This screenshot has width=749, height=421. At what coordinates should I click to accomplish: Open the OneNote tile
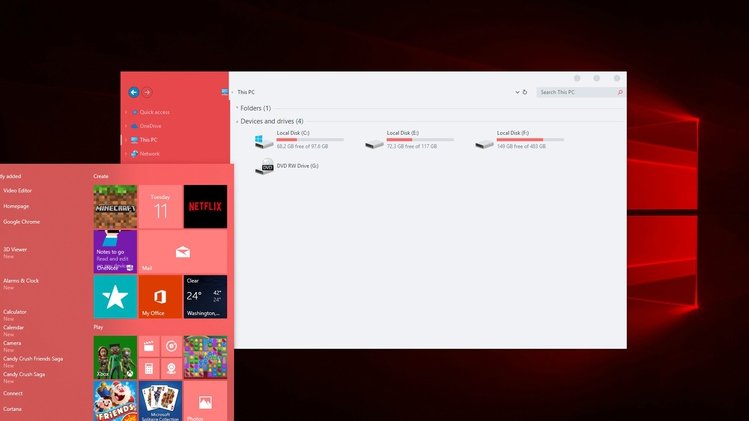115,251
